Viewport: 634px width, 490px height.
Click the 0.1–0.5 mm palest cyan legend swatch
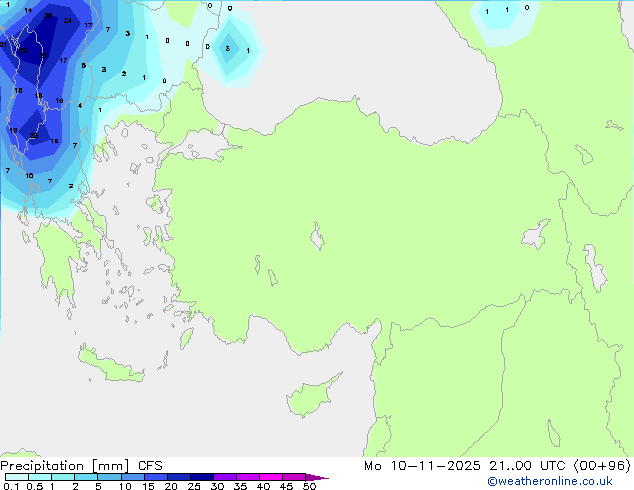coord(17,477)
